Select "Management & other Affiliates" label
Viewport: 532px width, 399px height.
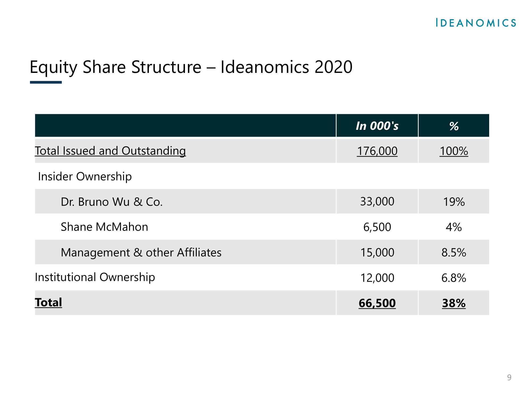coord(141,252)
